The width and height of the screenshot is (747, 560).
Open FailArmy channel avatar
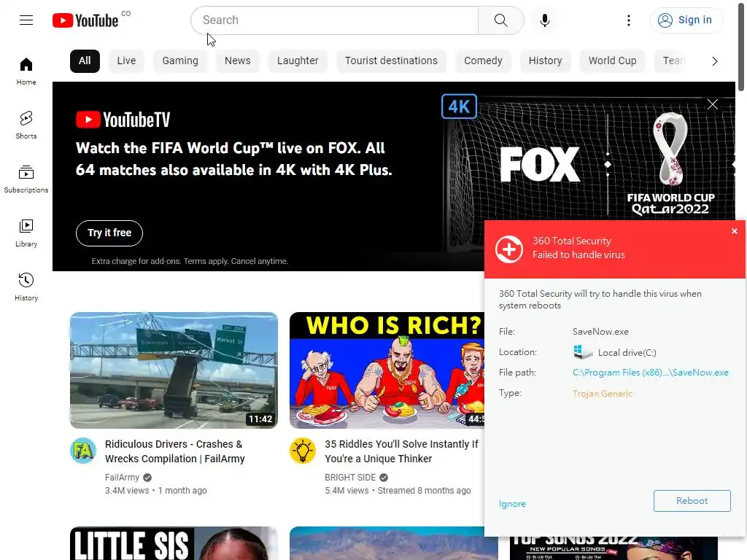pos(83,451)
